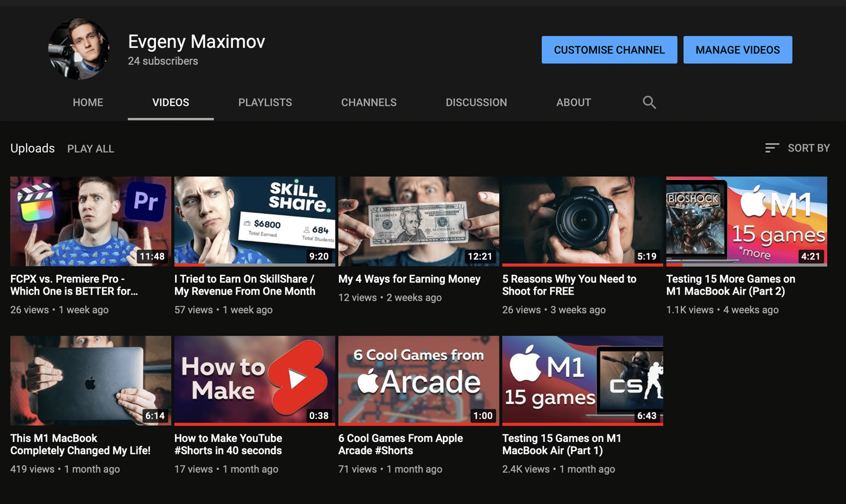846x504 pixels.
Task: Open How to Make Shorts thumbnail
Action: coord(254,381)
